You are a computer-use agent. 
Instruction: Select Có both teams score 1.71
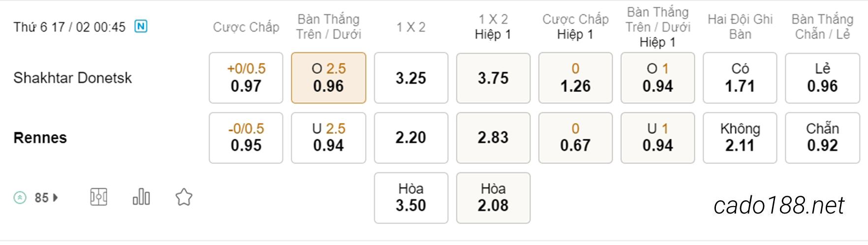point(740,78)
